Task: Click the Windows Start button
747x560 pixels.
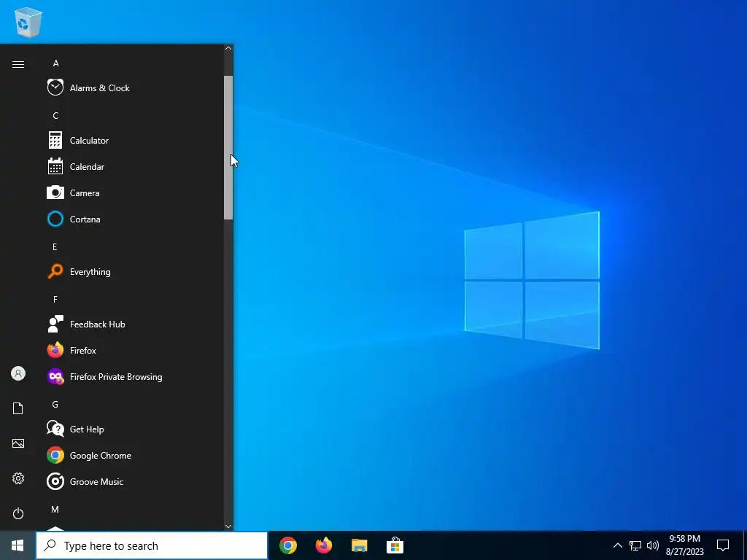Action: (x=18, y=545)
